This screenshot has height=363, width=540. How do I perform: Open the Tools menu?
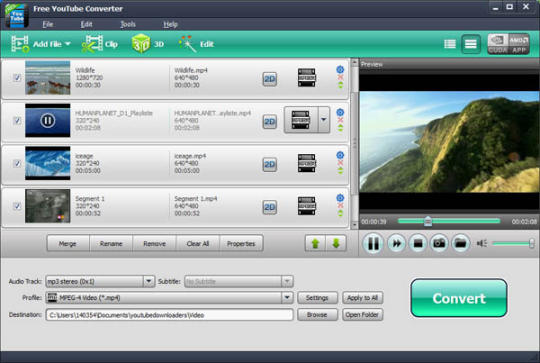click(x=128, y=24)
